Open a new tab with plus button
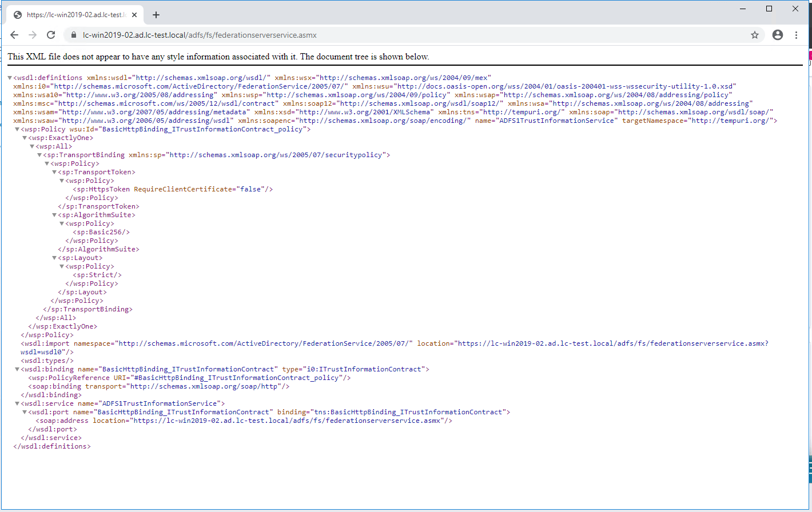The width and height of the screenshot is (812, 512). (x=156, y=15)
